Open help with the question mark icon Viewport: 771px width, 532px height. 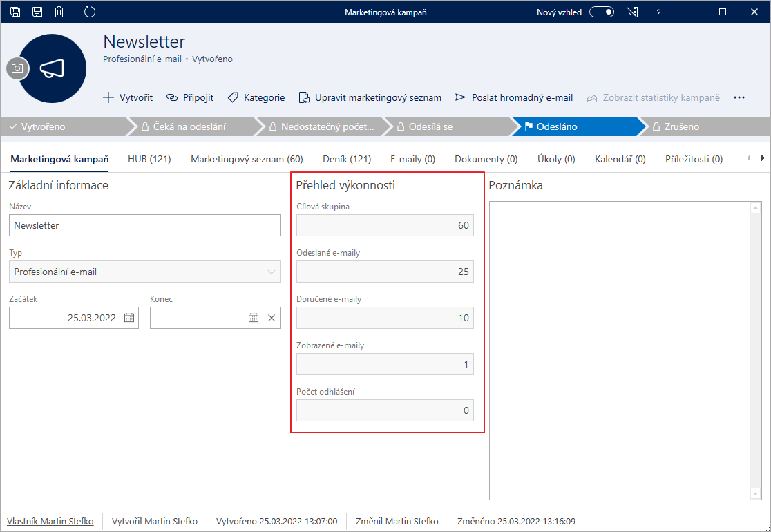tap(659, 12)
